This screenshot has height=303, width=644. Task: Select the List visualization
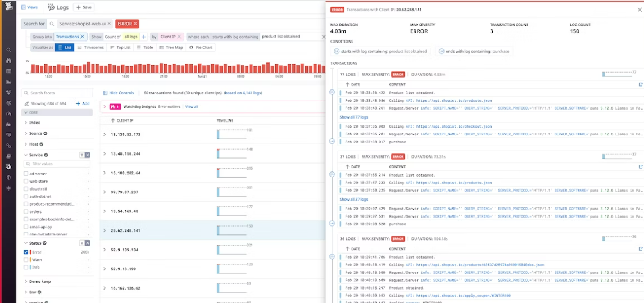click(65, 48)
